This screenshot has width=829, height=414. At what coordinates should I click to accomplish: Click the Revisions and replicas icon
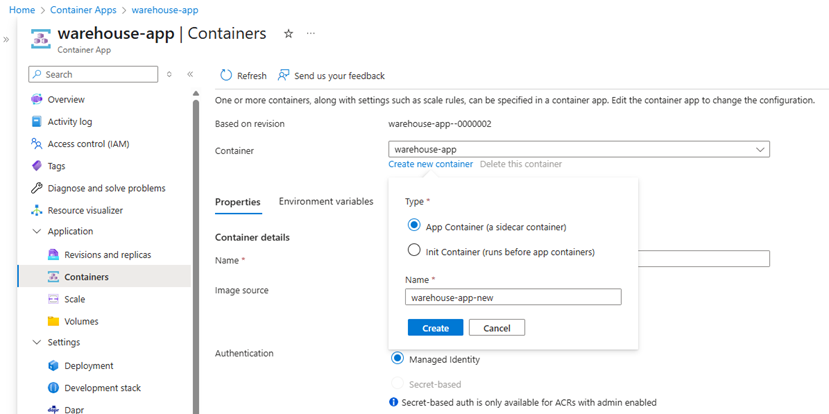pos(53,255)
